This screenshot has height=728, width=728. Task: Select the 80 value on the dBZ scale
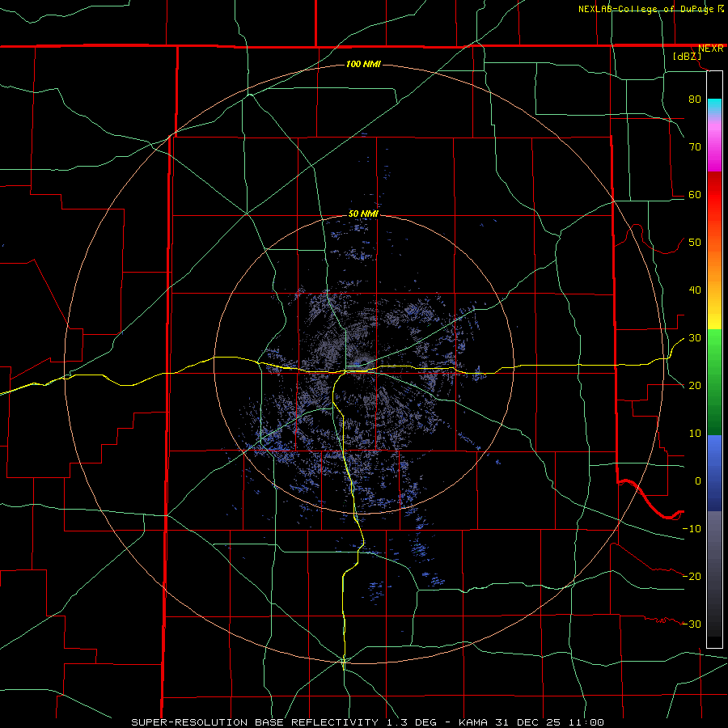[695, 99]
